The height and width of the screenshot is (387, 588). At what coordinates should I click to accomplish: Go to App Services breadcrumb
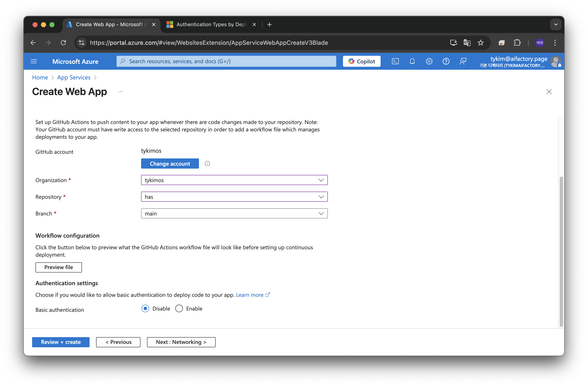pos(74,77)
